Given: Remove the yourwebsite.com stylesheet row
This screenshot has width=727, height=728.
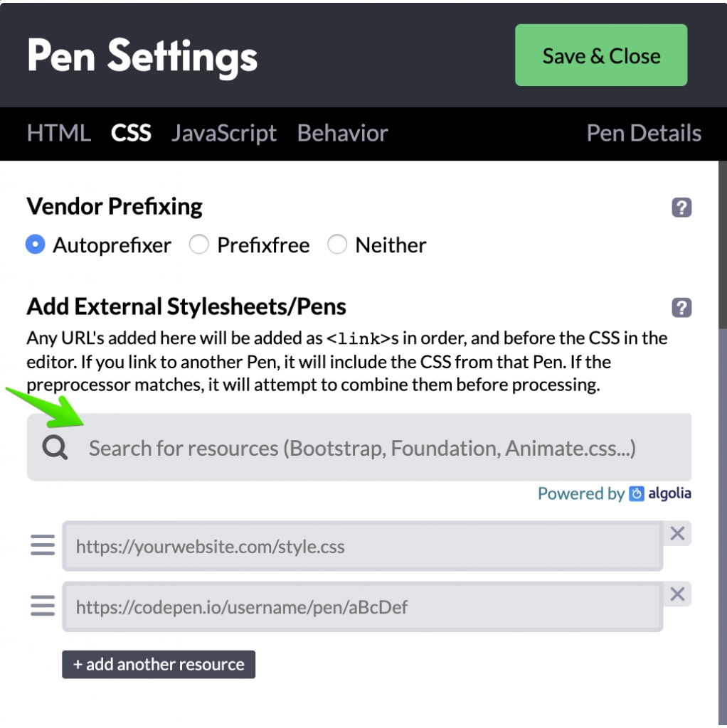Looking at the screenshot, I should pos(677,534).
